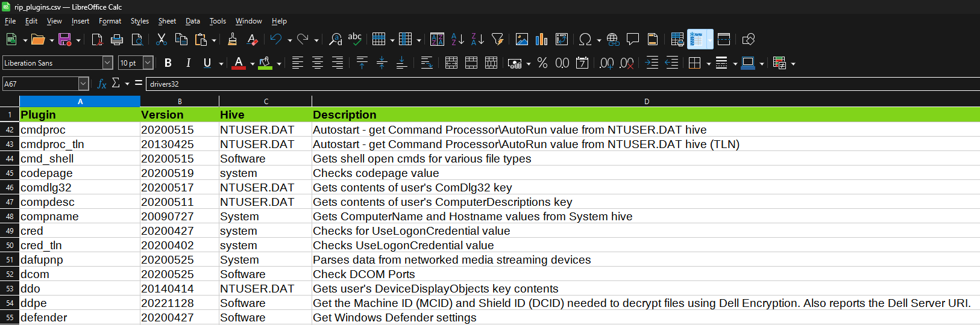Click the Insert Image icon
This screenshot has height=325, width=980.
[x=522, y=40]
